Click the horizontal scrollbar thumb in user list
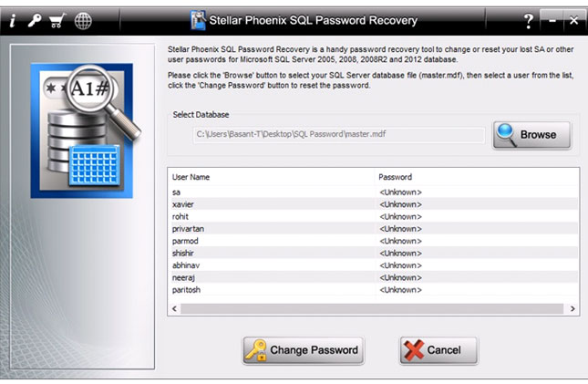 coord(372,308)
